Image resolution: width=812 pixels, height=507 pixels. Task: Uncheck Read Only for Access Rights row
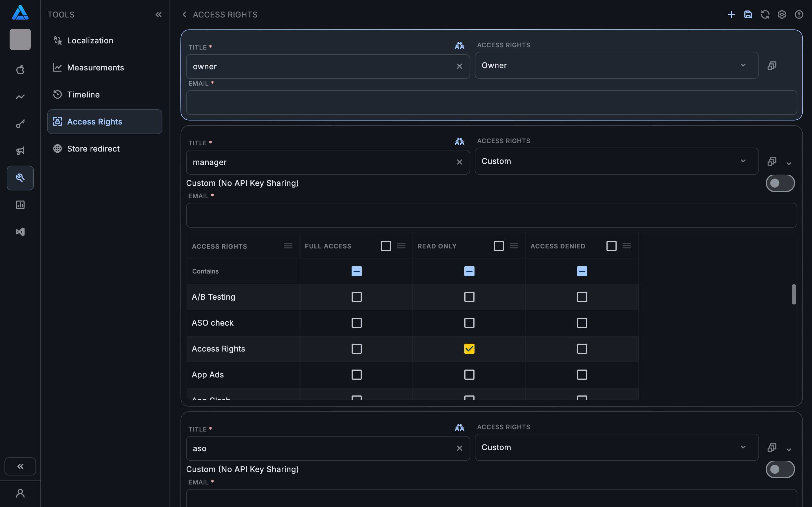(469, 349)
